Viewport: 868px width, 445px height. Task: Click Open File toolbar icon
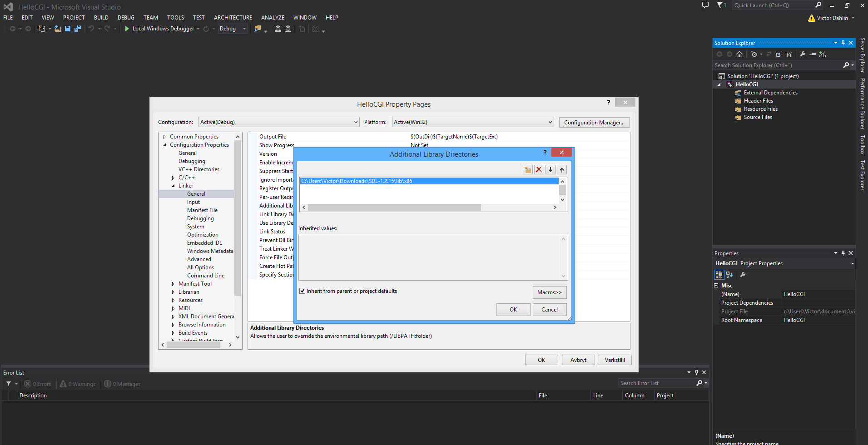pyautogui.click(x=58, y=29)
